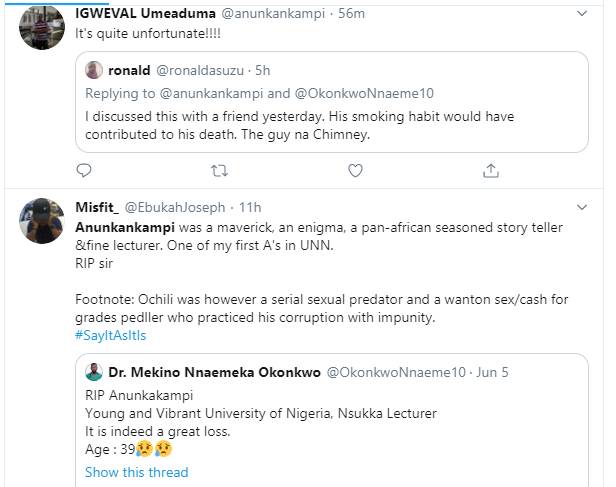Click the "Misfit_" display name

(x=98, y=209)
